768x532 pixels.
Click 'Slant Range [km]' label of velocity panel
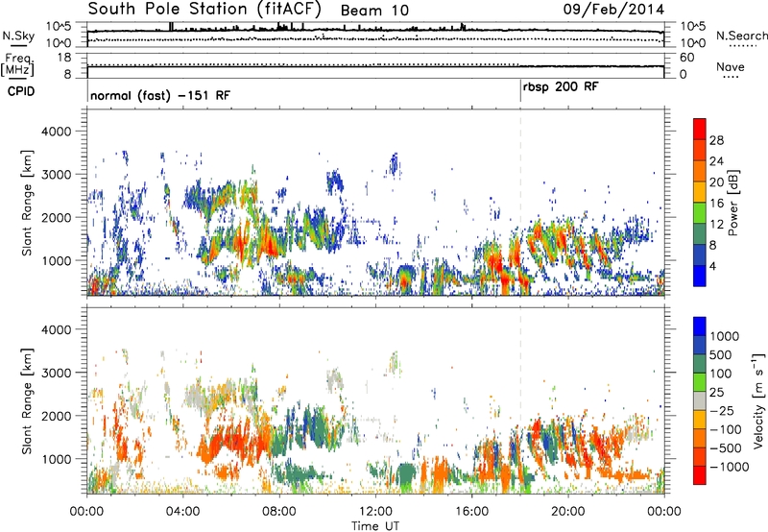(27, 401)
